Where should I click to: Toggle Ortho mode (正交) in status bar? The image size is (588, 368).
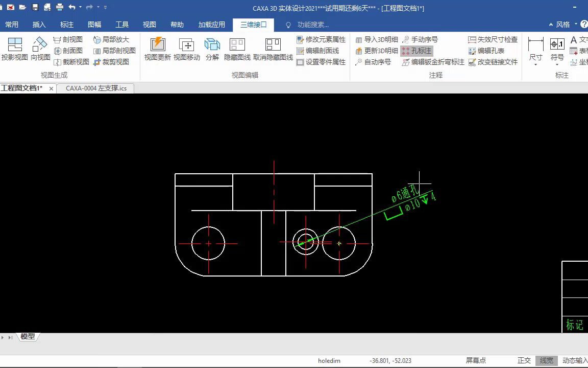click(524, 360)
